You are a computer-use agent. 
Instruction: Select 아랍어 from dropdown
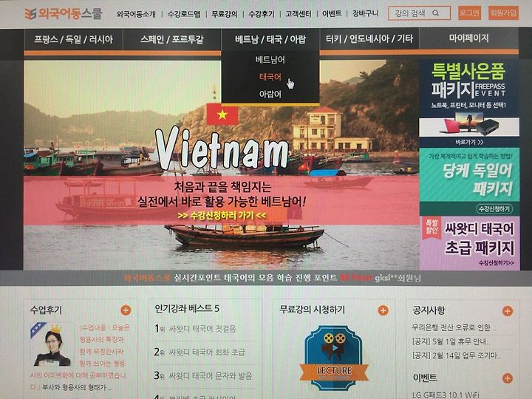click(270, 95)
